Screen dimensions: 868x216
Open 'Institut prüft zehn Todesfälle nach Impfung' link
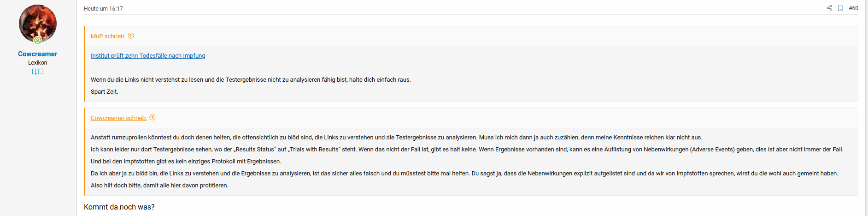148,56
